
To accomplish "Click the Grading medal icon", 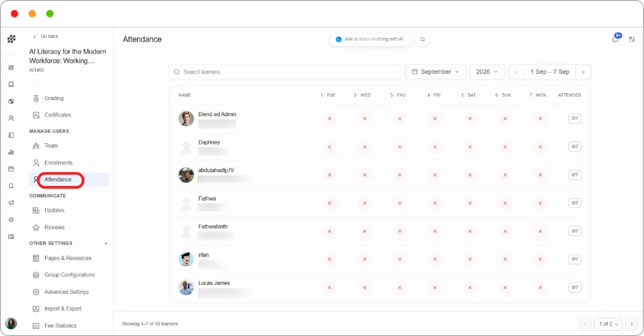I will click(x=36, y=98).
